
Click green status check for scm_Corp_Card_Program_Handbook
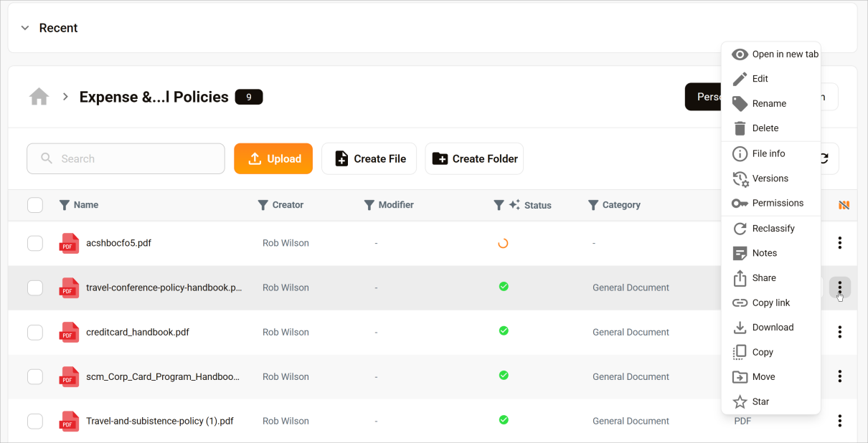pos(504,375)
